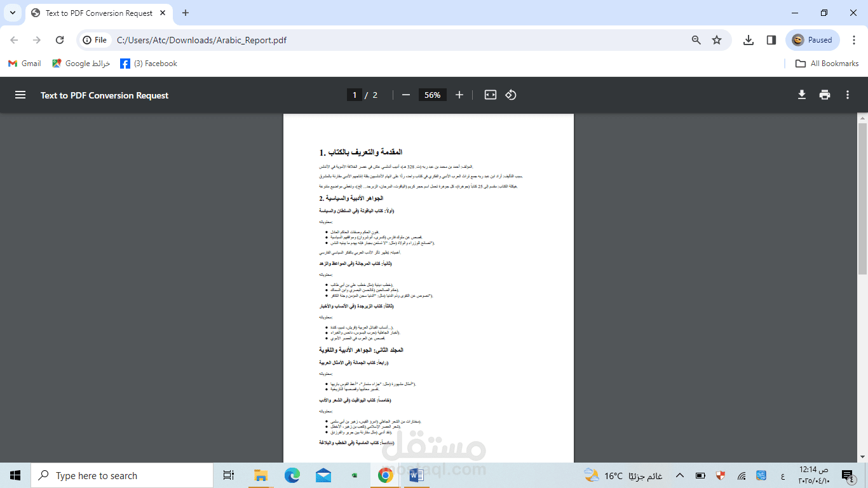Open PDF viewer more actions menu
The height and width of the screenshot is (488, 868).
point(848,95)
